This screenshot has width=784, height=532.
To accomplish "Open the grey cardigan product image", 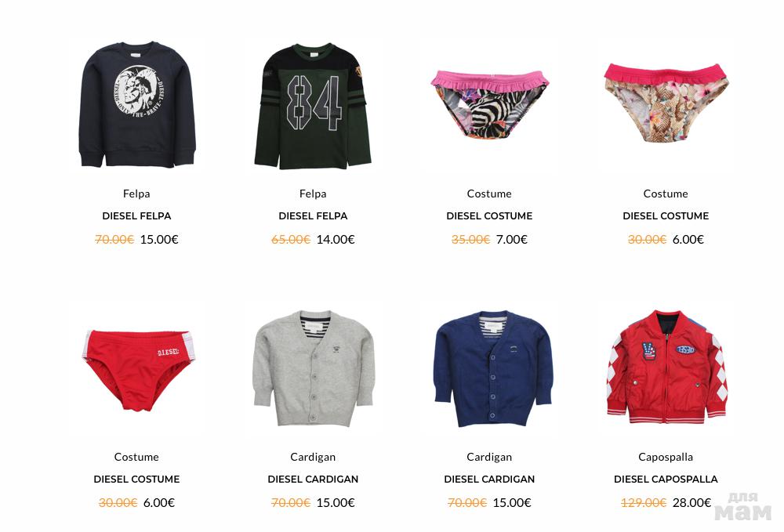I will pyautogui.click(x=314, y=369).
